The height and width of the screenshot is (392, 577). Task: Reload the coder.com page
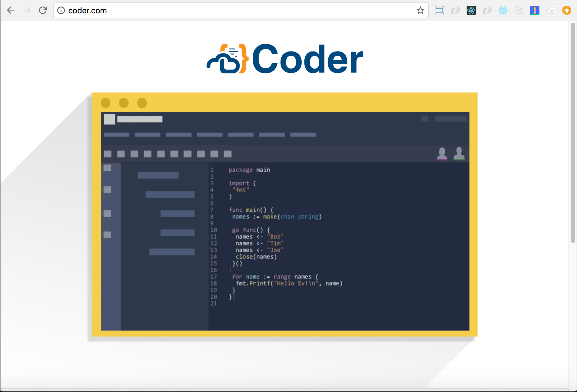[x=43, y=11]
